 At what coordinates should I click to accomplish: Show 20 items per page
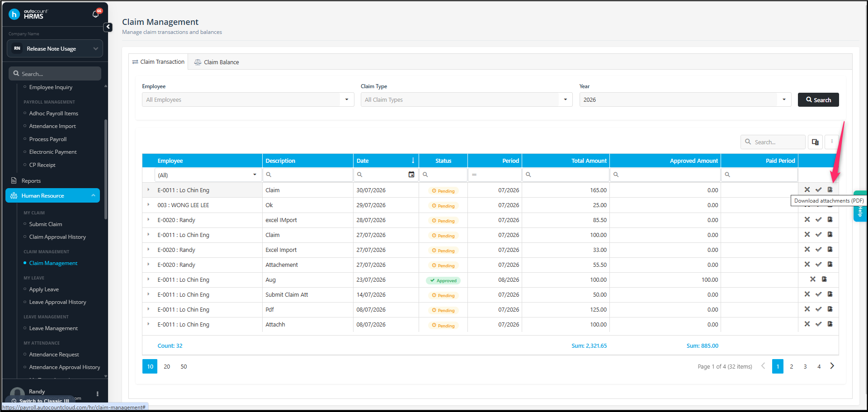167,366
